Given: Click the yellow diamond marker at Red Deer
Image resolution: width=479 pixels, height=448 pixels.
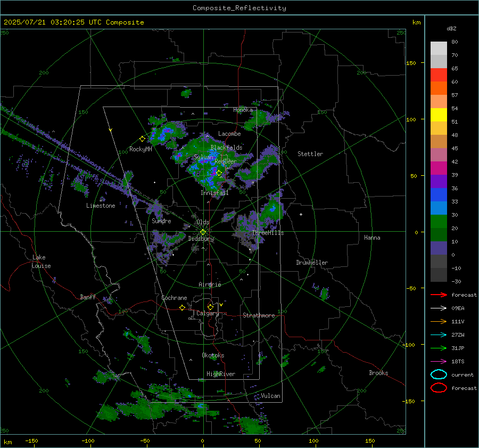Looking at the screenshot, I should pyautogui.click(x=219, y=173).
